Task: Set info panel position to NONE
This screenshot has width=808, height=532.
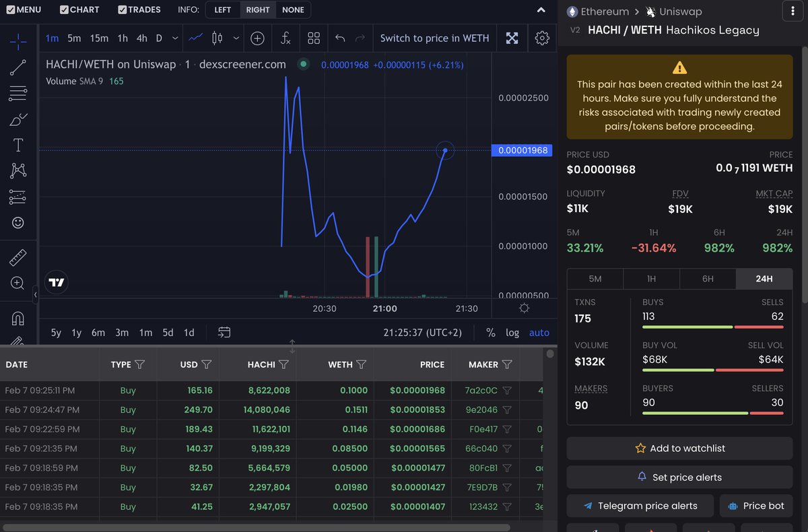Action: tap(293, 9)
